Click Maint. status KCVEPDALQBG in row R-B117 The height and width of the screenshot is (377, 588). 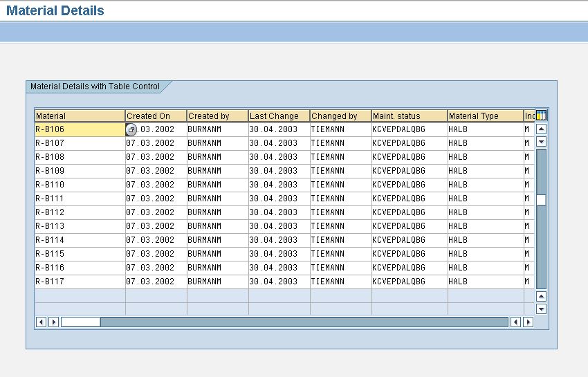coord(410,282)
